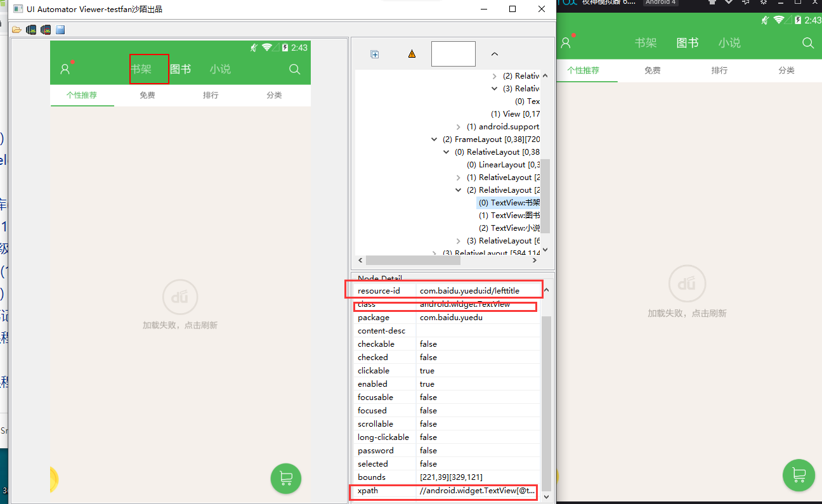This screenshot has height=504, width=822.
Task: Collapse the truncated (3) Relativ node near the top of the tree
Action: tap(495, 89)
